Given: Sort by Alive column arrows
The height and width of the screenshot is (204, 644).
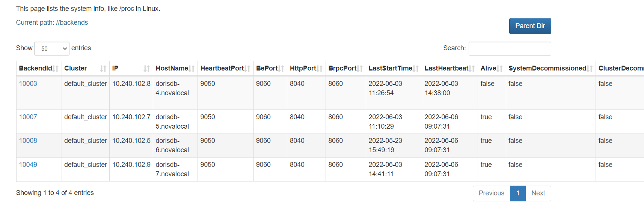Looking at the screenshot, I should pyautogui.click(x=500, y=69).
